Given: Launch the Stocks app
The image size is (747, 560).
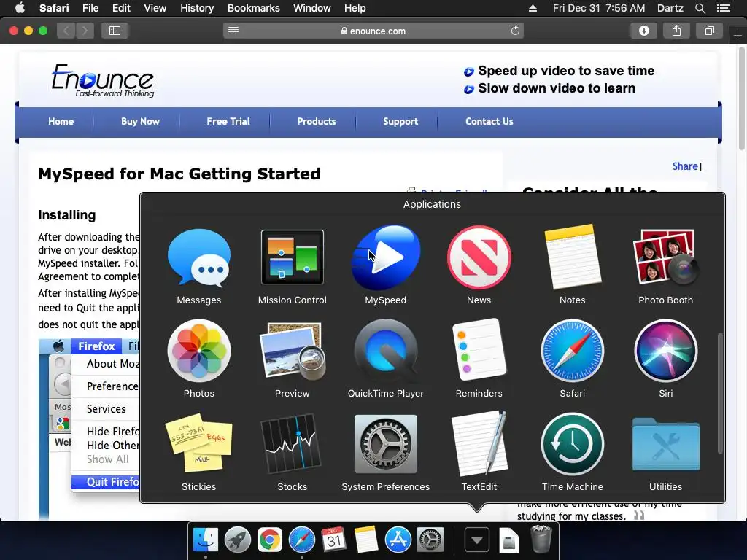Looking at the screenshot, I should (292, 444).
